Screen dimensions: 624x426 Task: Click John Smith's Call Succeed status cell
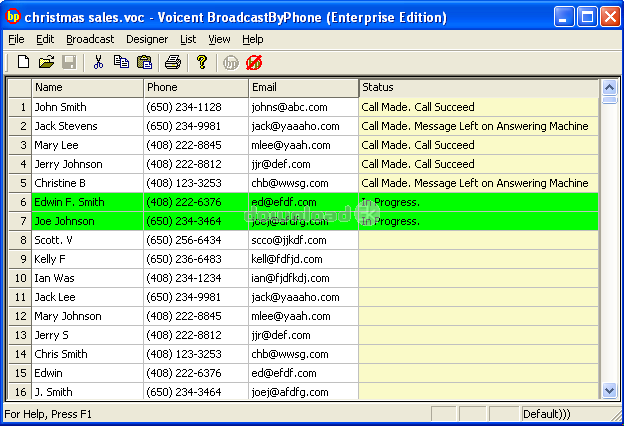coord(479,107)
